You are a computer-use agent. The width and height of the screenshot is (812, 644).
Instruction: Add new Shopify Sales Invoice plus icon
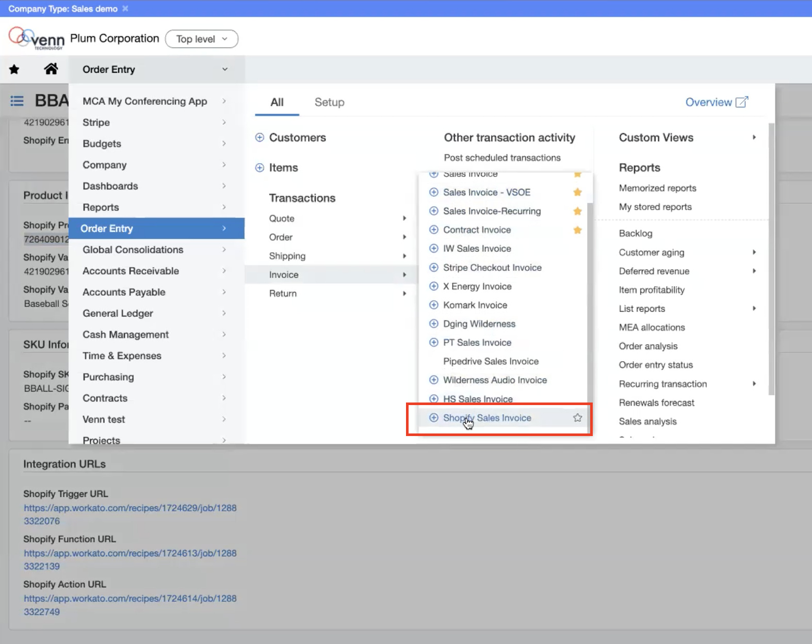click(x=434, y=417)
